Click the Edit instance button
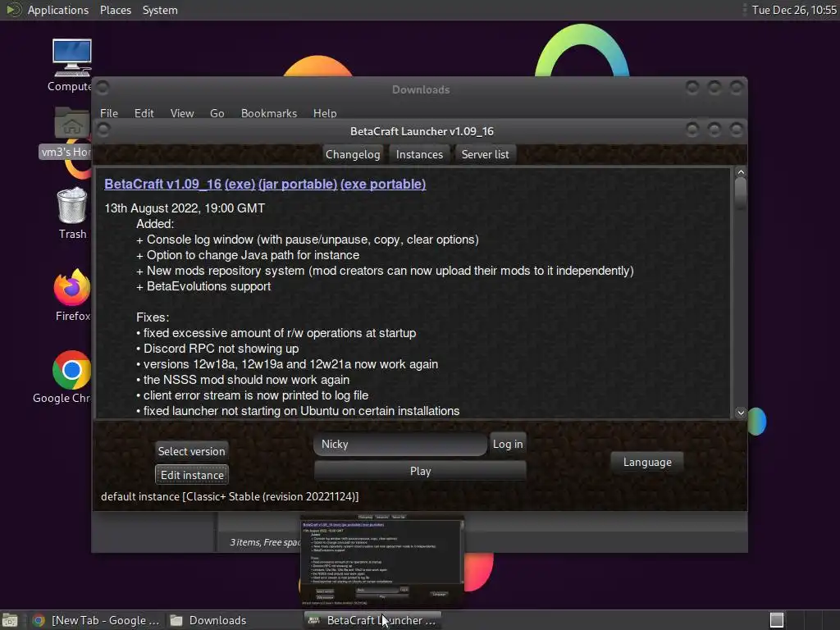This screenshot has height=630, width=840. pos(192,475)
